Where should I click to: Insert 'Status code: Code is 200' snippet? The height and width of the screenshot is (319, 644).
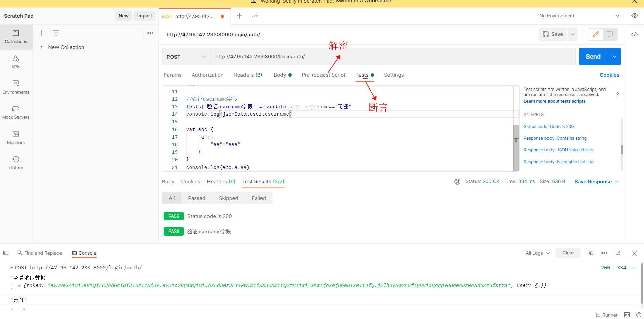[548, 127]
